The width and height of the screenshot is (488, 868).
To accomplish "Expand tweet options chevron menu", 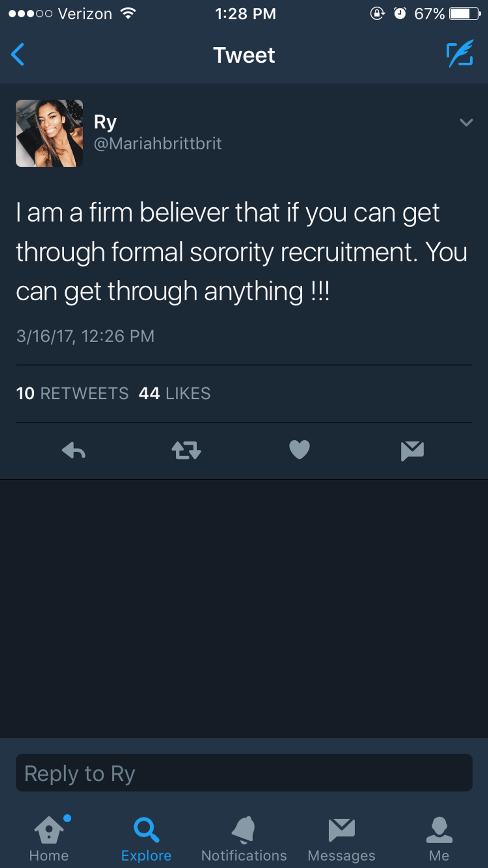I will [466, 123].
